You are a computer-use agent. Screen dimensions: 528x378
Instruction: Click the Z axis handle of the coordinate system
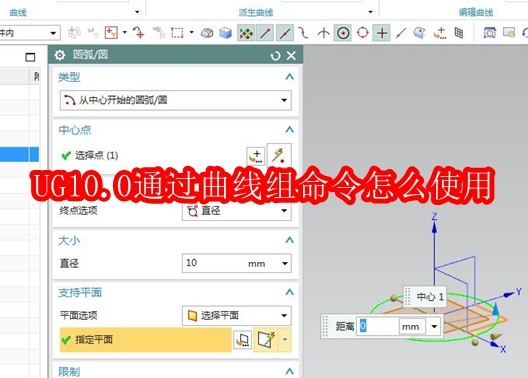click(x=434, y=227)
